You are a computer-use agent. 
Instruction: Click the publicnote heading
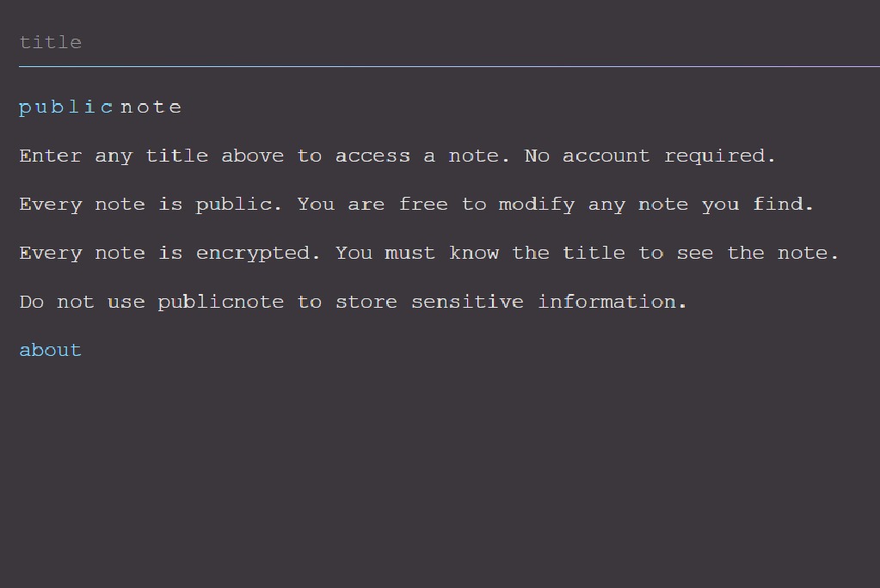(99, 106)
